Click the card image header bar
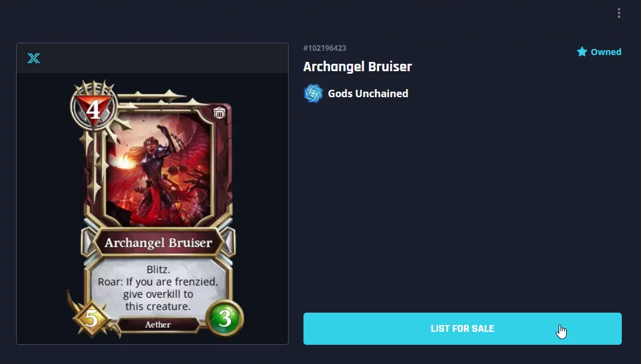 point(152,58)
